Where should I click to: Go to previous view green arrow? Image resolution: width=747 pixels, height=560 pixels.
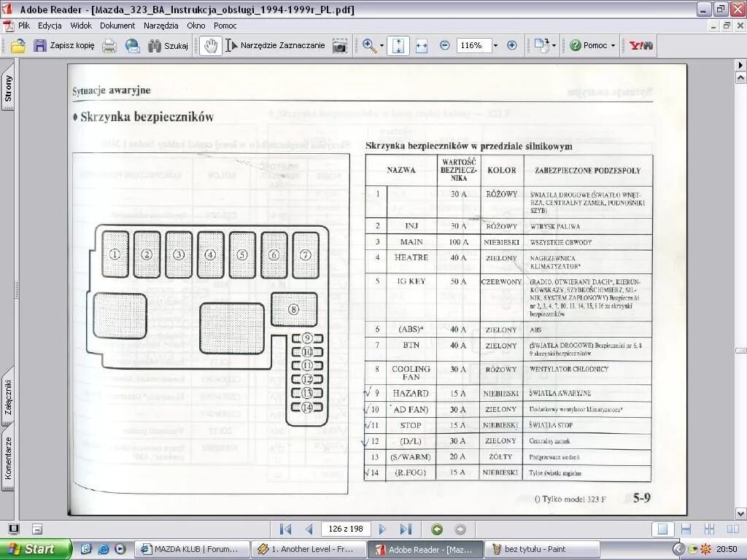pos(437,529)
